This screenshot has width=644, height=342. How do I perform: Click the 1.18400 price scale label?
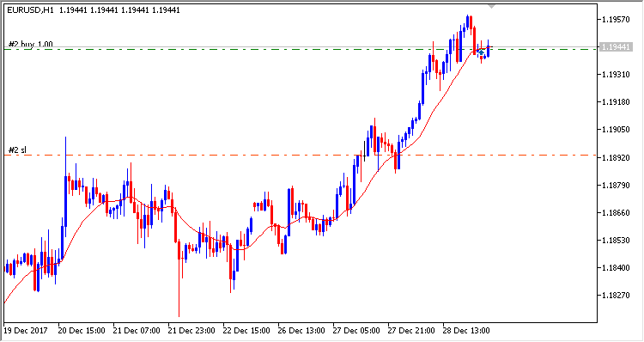point(616,267)
